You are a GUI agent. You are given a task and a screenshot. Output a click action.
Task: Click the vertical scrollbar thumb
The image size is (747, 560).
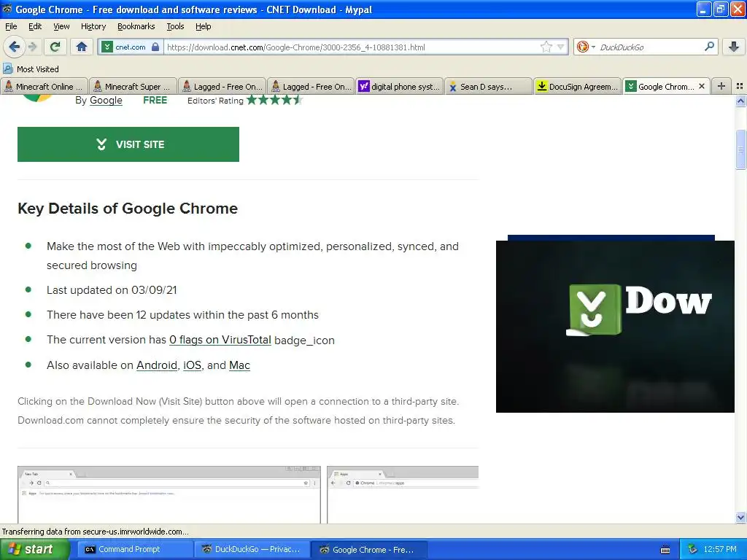(740, 149)
